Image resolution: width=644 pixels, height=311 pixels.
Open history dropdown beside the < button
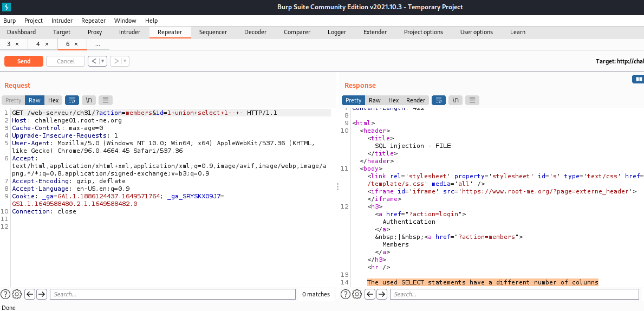tap(103, 61)
